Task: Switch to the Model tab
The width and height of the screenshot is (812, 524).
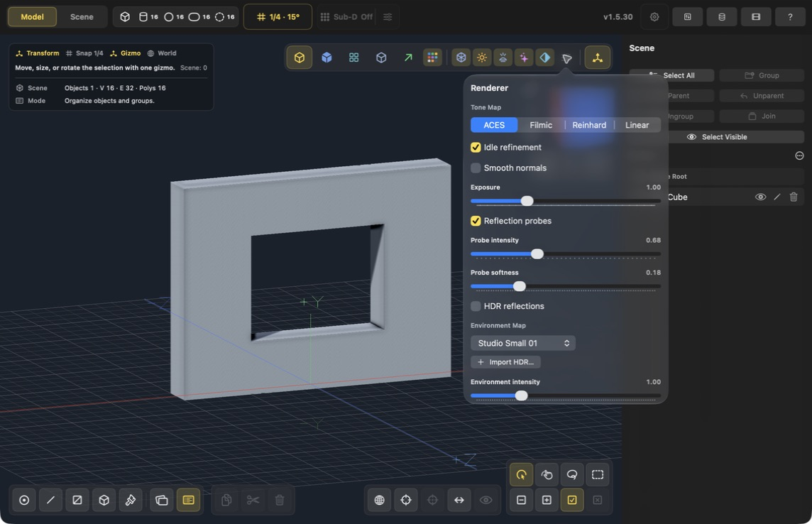Action: point(32,17)
